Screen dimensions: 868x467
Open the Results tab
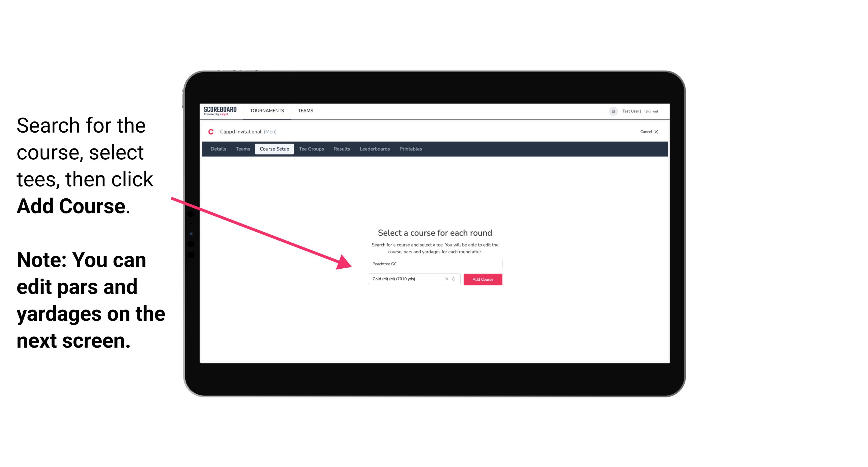(341, 149)
